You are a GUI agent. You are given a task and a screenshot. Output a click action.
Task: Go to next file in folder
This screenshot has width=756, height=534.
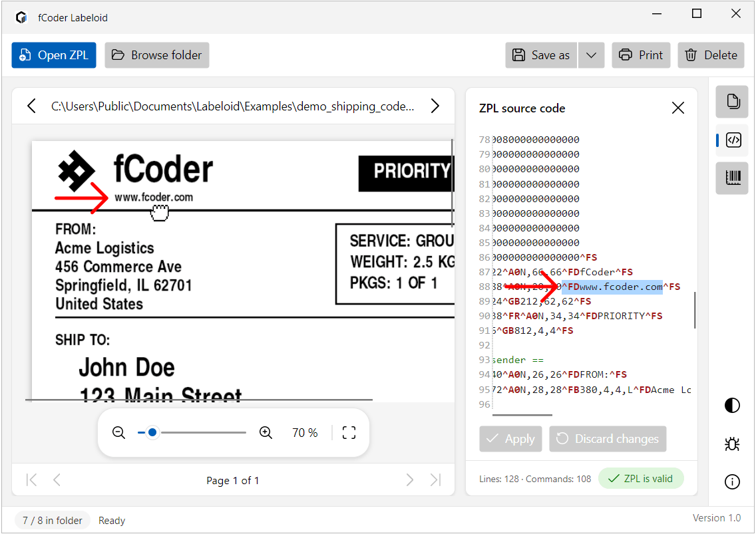coord(435,106)
